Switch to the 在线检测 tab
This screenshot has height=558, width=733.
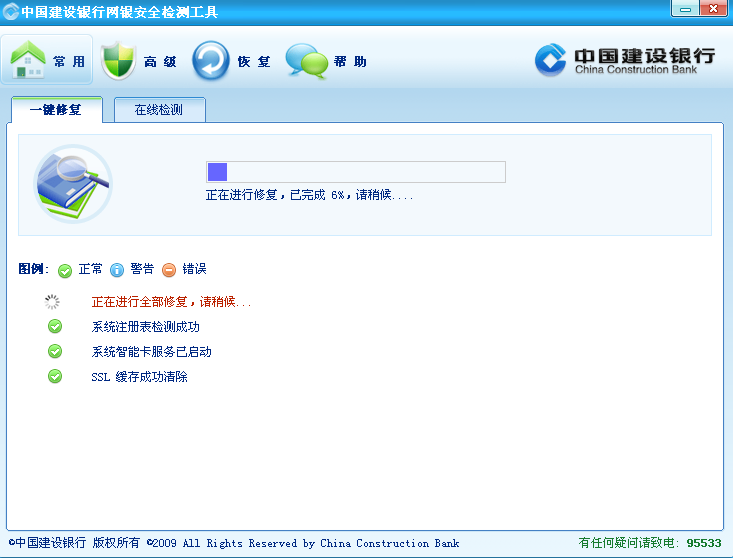point(159,110)
